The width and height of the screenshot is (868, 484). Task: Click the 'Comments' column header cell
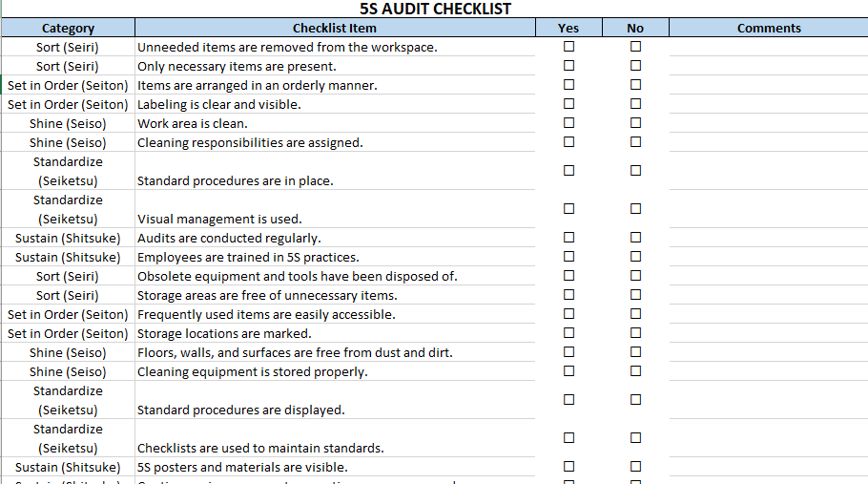click(768, 28)
